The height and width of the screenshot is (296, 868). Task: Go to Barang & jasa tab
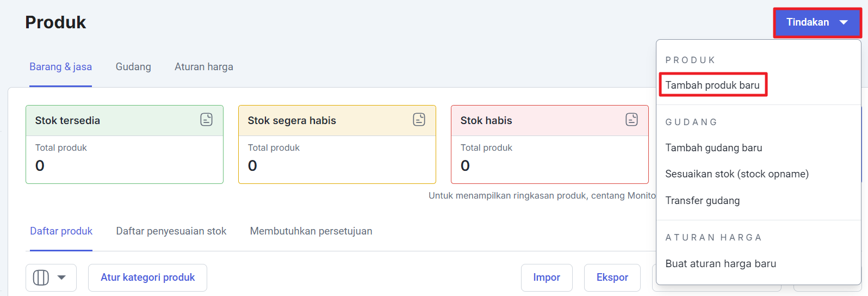60,67
